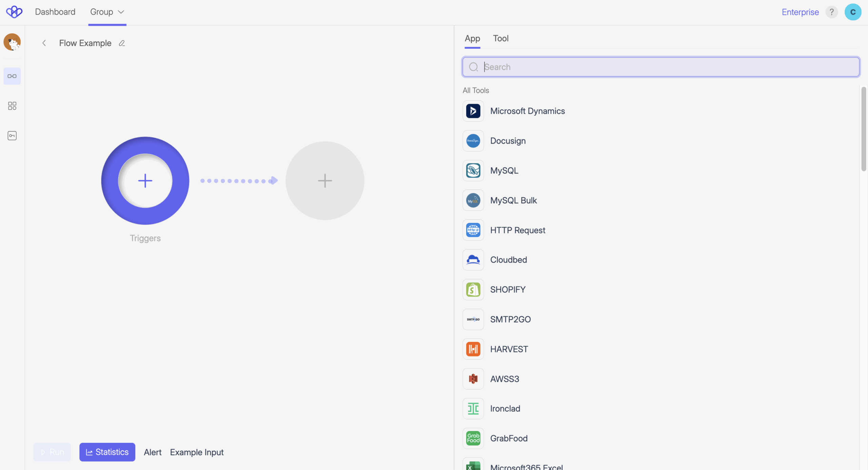Expand the Group dropdown menu
868x470 pixels.
click(x=107, y=12)
